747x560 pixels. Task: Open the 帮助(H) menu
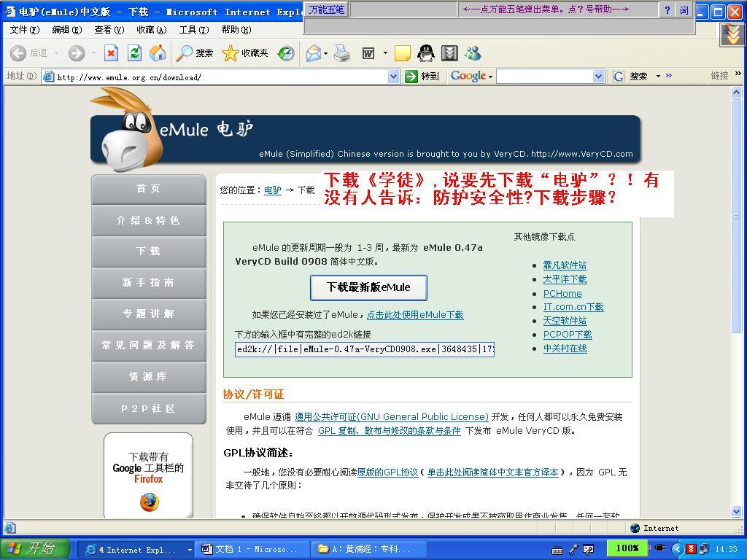[x=236, y=29]
